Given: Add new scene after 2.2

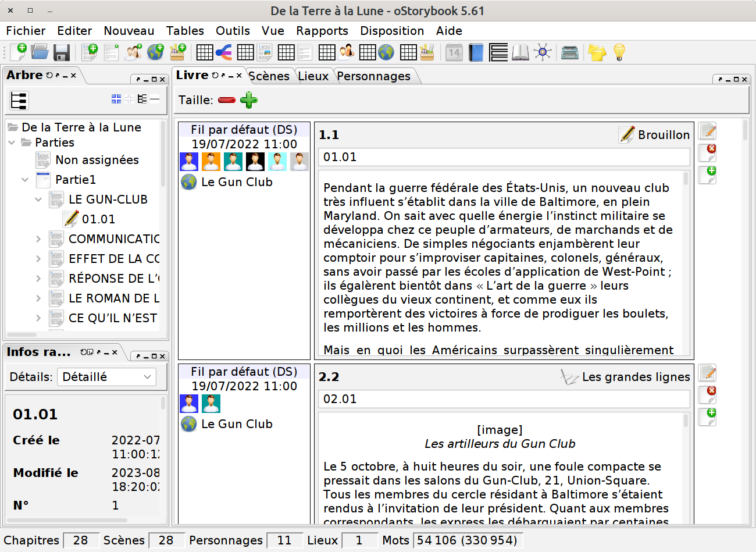Looking at the screenshot, I should 708,417.
